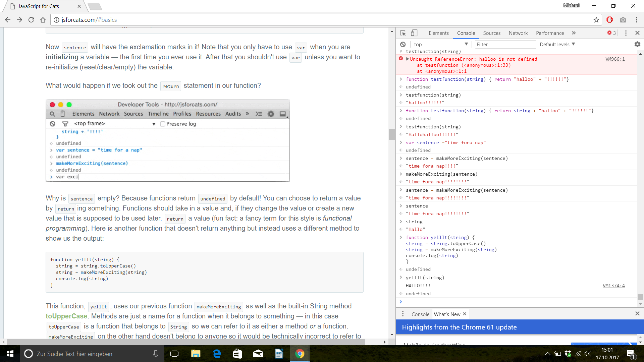This screenshot has width=644, height=362.
Task: Open the battery status tray icon
Action: 558,354
